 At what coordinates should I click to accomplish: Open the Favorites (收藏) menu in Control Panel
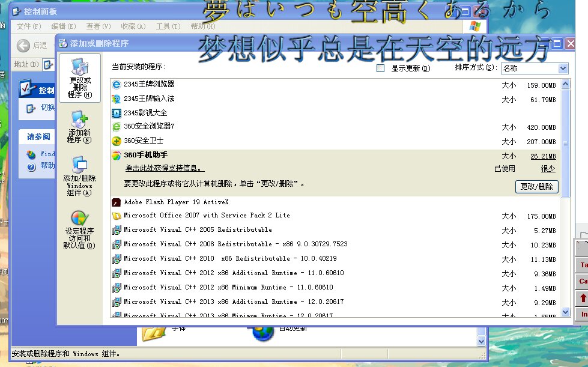coord(133,26)
